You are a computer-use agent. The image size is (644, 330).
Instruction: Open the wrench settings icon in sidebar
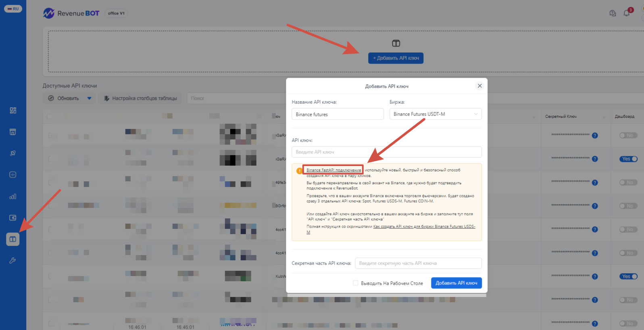click(x=13, y=261)
